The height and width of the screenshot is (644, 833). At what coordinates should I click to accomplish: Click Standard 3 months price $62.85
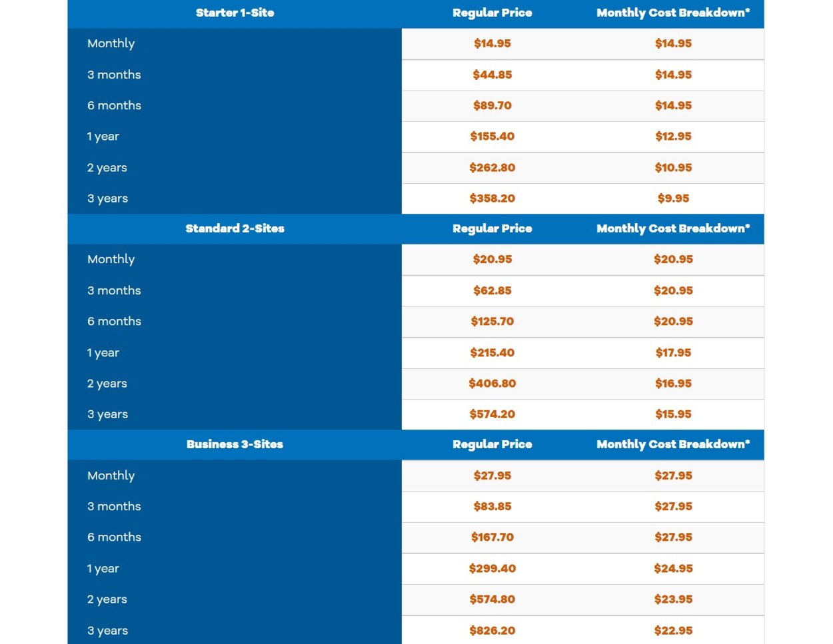coord(492,290)
